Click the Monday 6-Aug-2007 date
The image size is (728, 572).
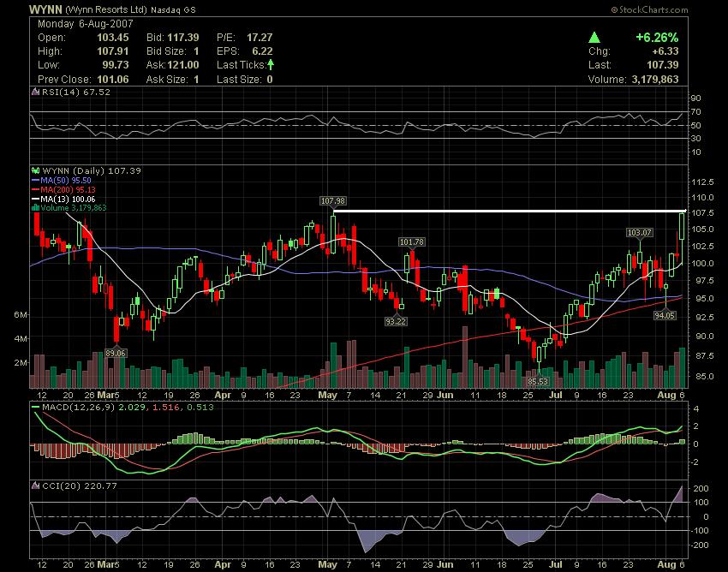point(86,24)
